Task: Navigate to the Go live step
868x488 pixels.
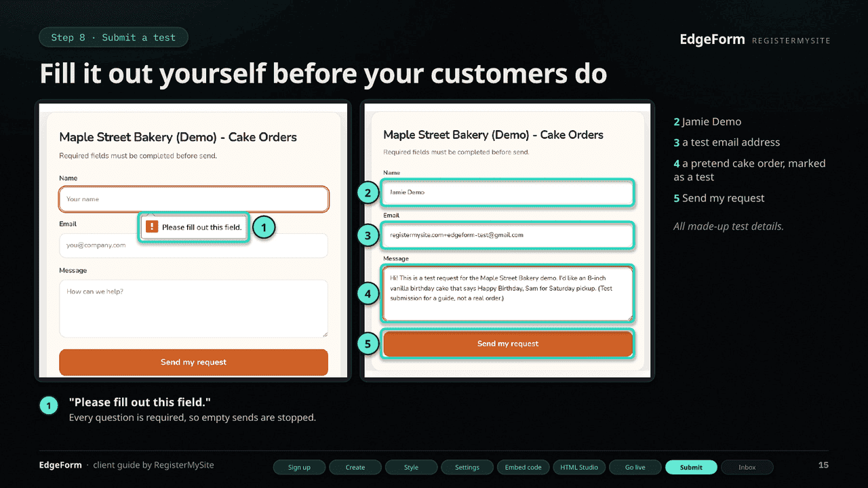Action: pos(635,467)
